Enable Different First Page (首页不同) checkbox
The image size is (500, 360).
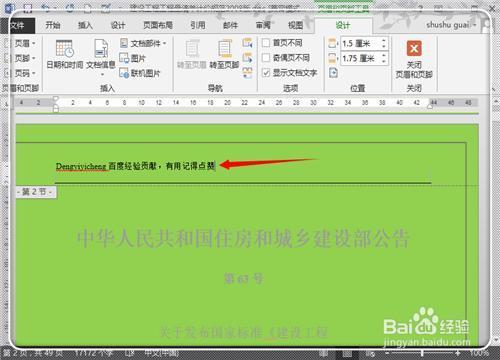(266, 43)
